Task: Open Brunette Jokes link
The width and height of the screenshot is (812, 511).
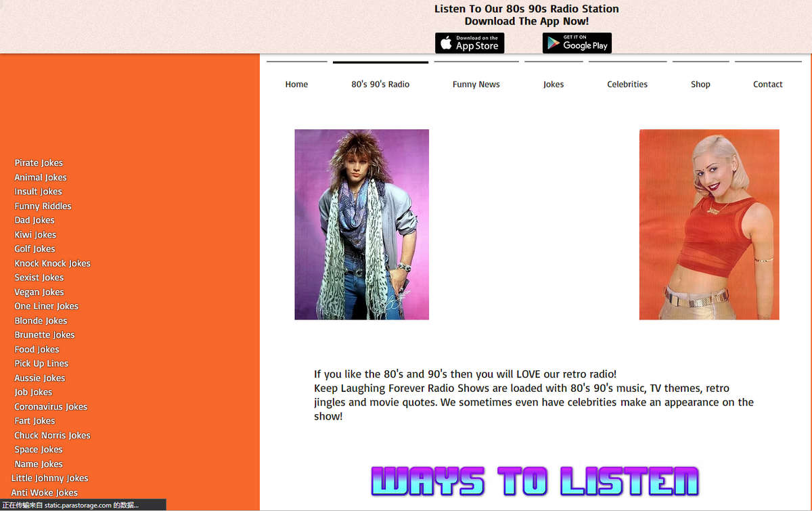Action: [45, 335]
